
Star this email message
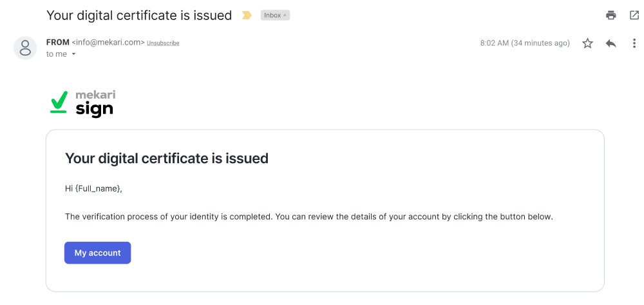pos(587,43)
